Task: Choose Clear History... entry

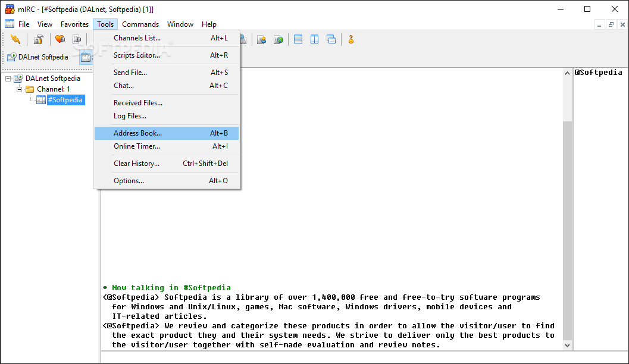Action: pos(167,164)
